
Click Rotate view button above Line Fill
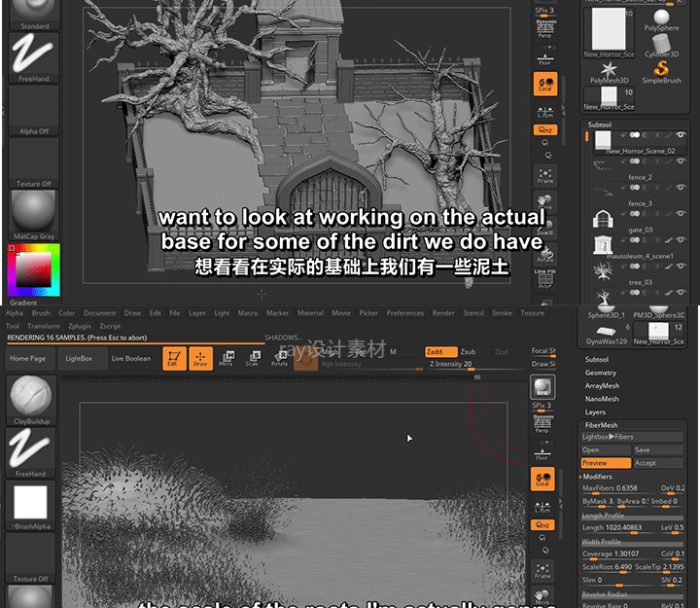click(545, 255)
